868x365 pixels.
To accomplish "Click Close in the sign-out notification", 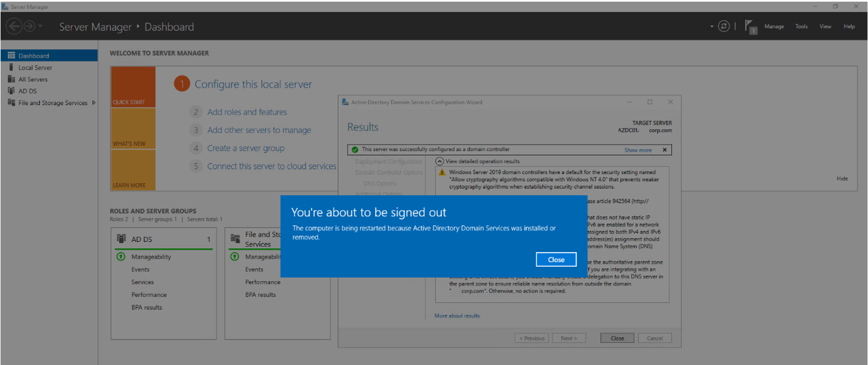I will [556, 259].
